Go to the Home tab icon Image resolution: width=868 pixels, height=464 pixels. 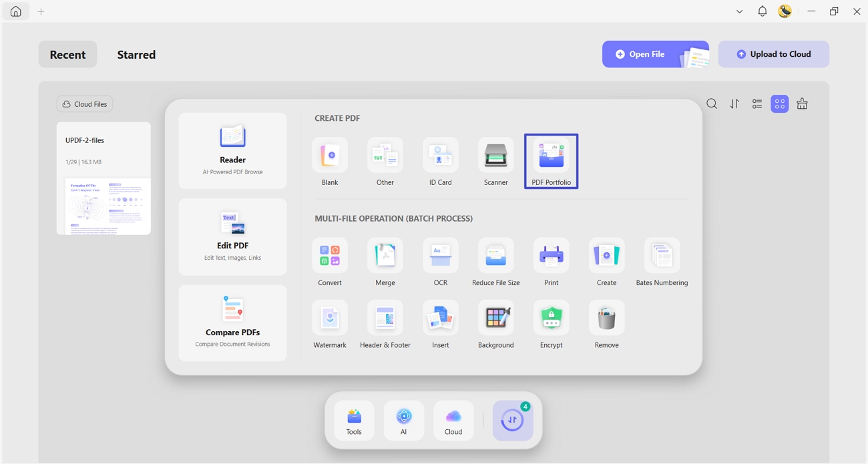(16, 11)
